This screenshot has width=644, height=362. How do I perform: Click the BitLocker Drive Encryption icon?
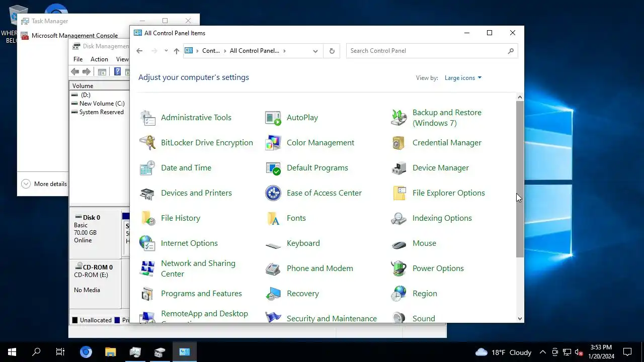click(147, 143)
